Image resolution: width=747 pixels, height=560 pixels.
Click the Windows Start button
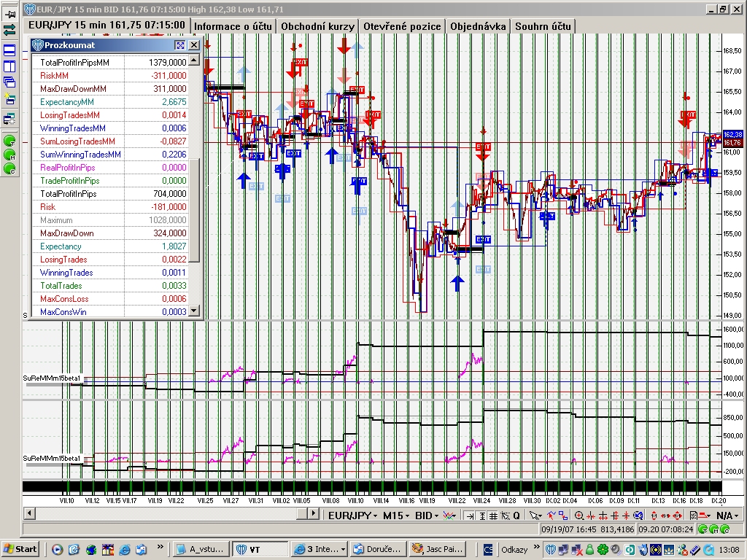point(21,549)
